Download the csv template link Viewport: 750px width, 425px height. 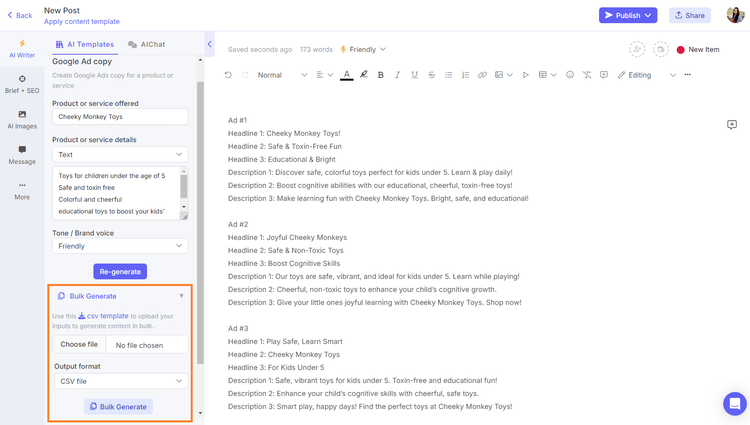click(x=103, y=316)
